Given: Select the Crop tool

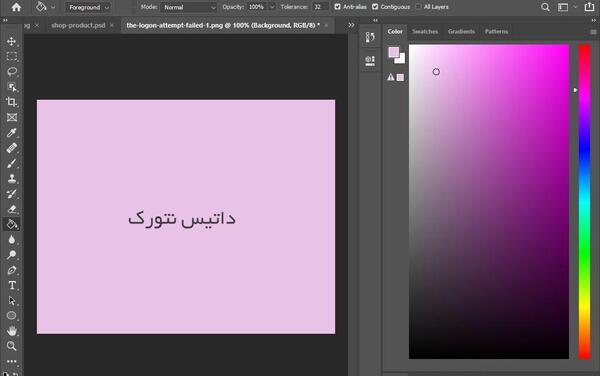Looking at the screenshot, I should pos(11,102).
